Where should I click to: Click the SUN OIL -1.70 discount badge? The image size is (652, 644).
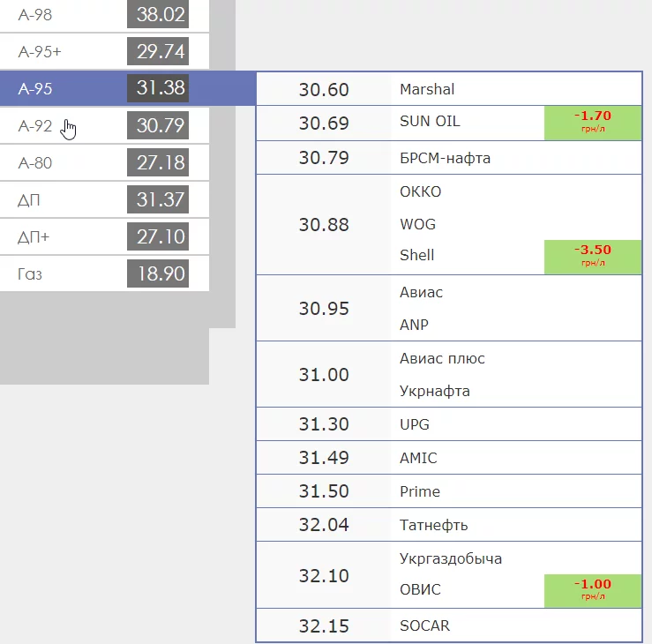592,123
